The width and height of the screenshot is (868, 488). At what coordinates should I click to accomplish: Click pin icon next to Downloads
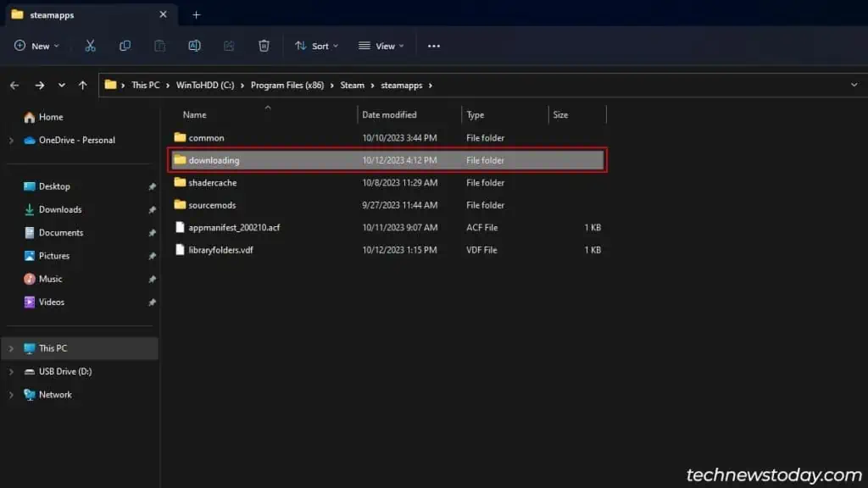point(152,210)
